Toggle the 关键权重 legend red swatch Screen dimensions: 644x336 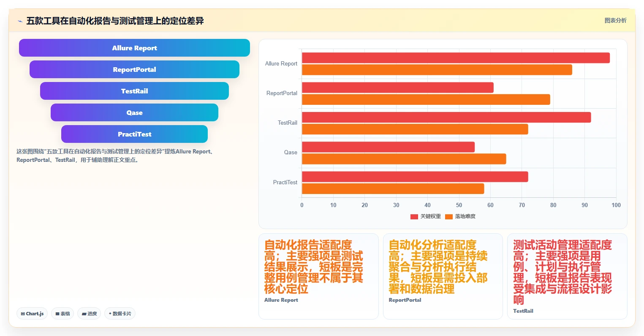pos(414,216)
